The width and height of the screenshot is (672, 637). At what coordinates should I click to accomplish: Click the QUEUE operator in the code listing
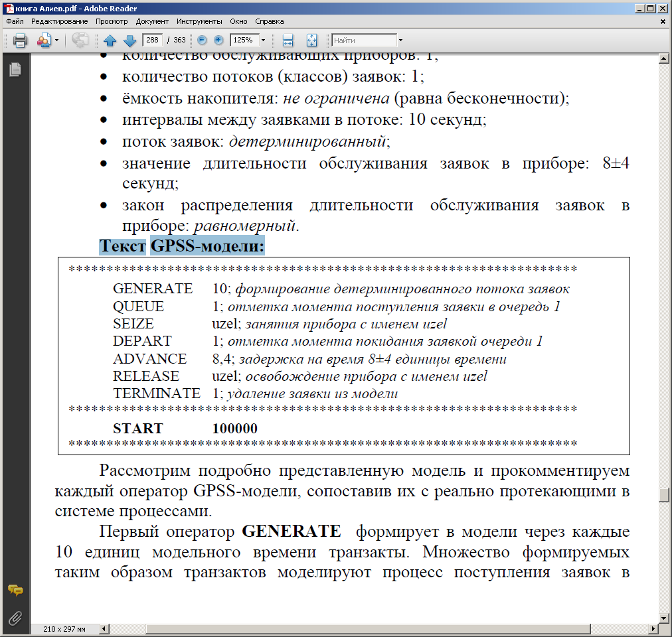pyautogui.click(x=138, y=307)
